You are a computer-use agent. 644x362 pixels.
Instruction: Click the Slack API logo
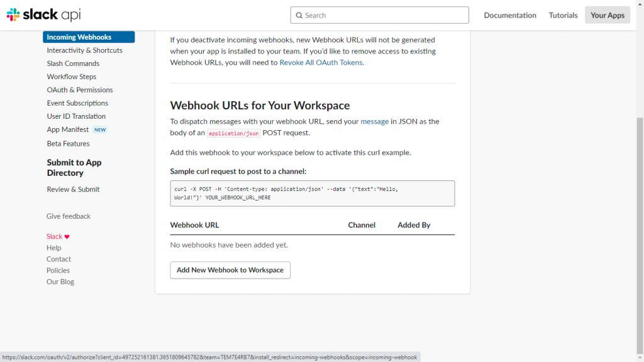click(43, 15)
